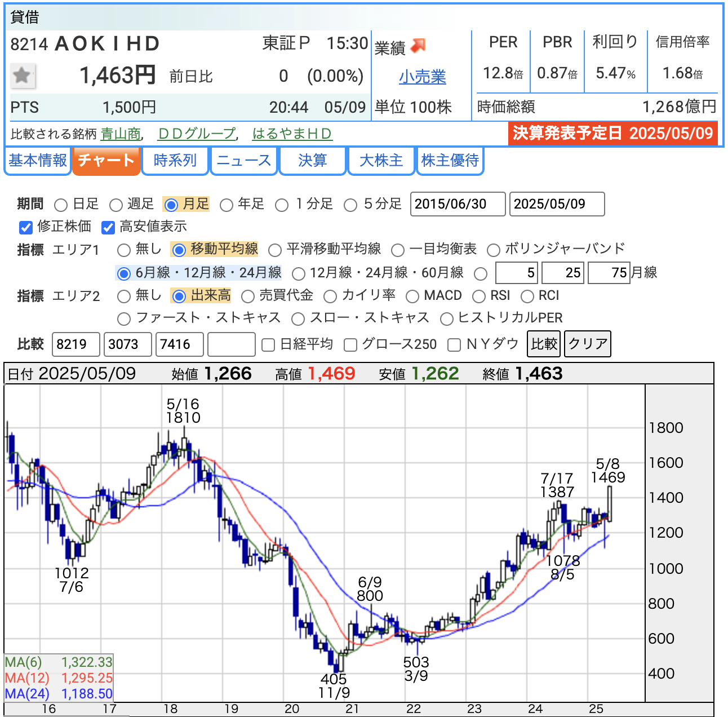728x717 pixels.
Task: Click the end date field 2025/05/09
Action: point(557,204)
